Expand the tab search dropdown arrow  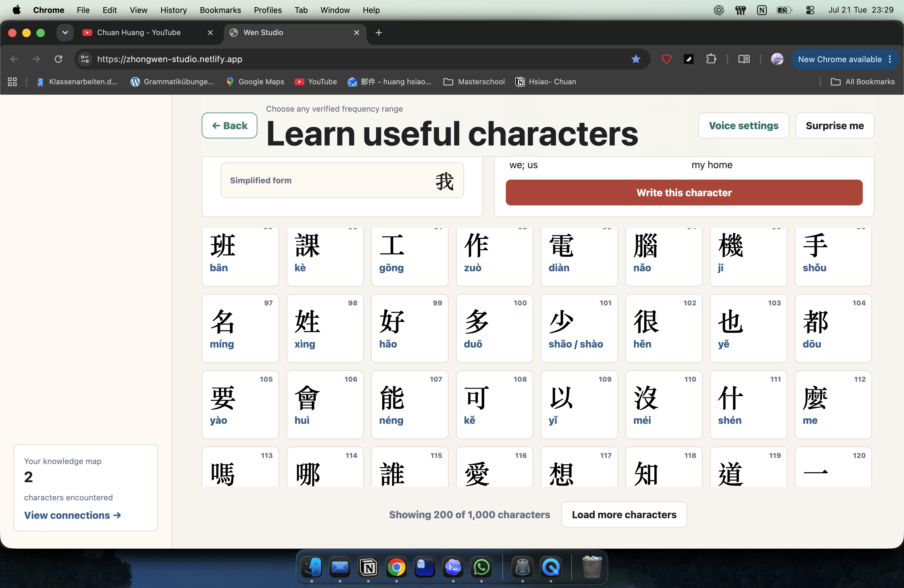pyautogui.click(x=65, y=33)
